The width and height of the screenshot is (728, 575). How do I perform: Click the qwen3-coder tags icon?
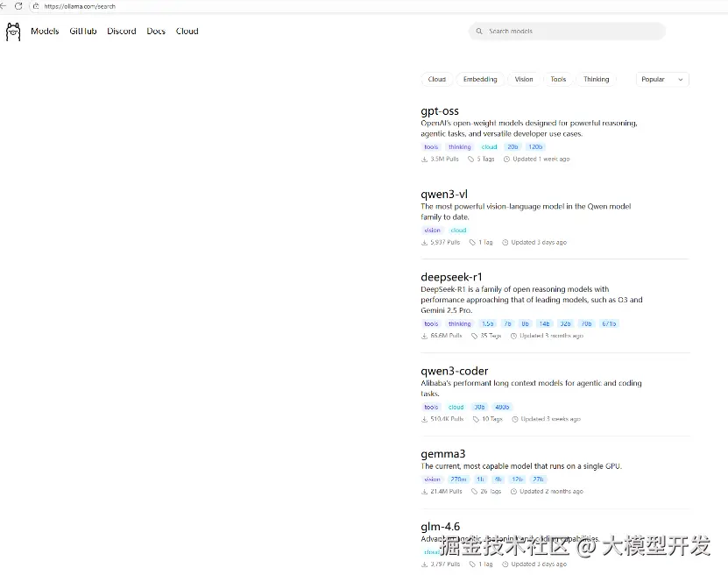(476, 419)
